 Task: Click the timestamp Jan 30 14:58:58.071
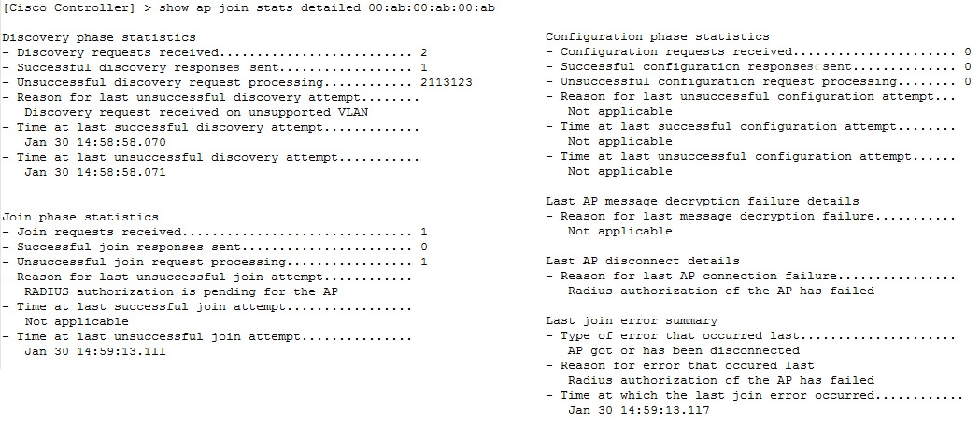(x=95, y=172)
